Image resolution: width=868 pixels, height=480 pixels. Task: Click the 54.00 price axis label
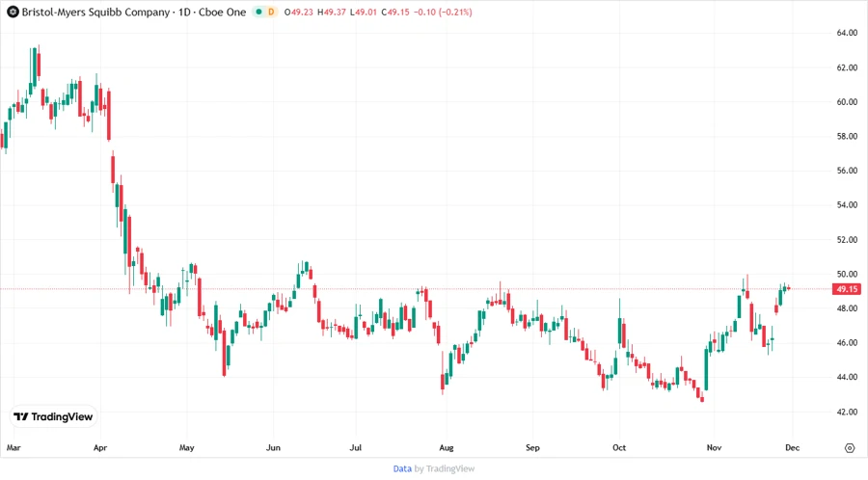847,204
